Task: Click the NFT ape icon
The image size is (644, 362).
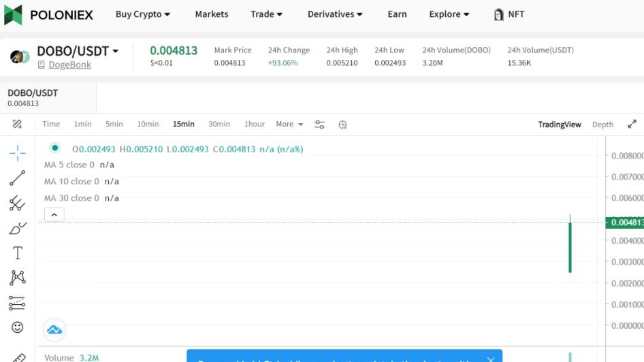Action: pos(498,15)
